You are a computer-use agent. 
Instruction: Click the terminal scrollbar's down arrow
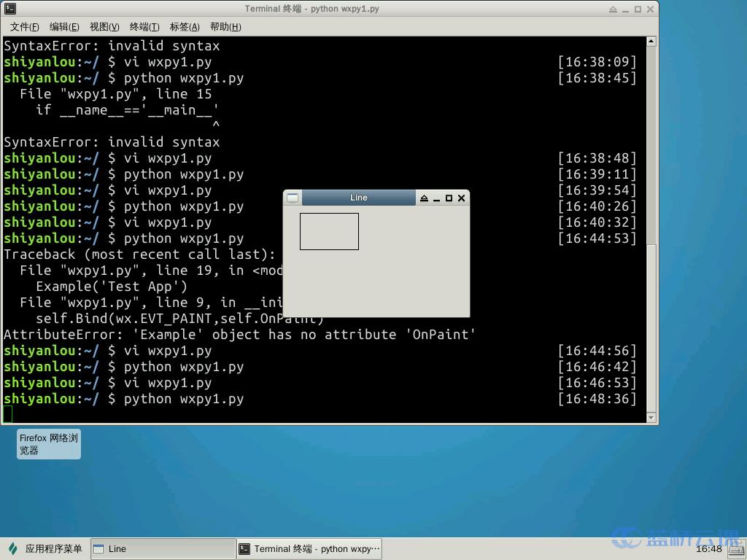[x=651, y=418]
